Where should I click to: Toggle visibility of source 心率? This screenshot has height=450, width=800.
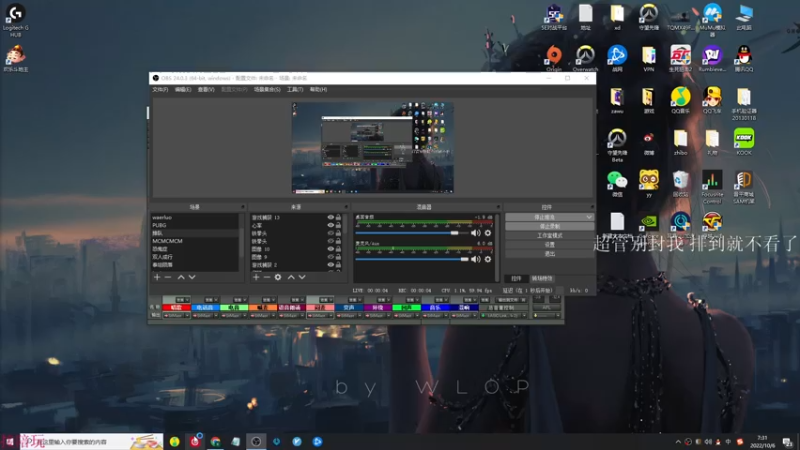point(331,225)
